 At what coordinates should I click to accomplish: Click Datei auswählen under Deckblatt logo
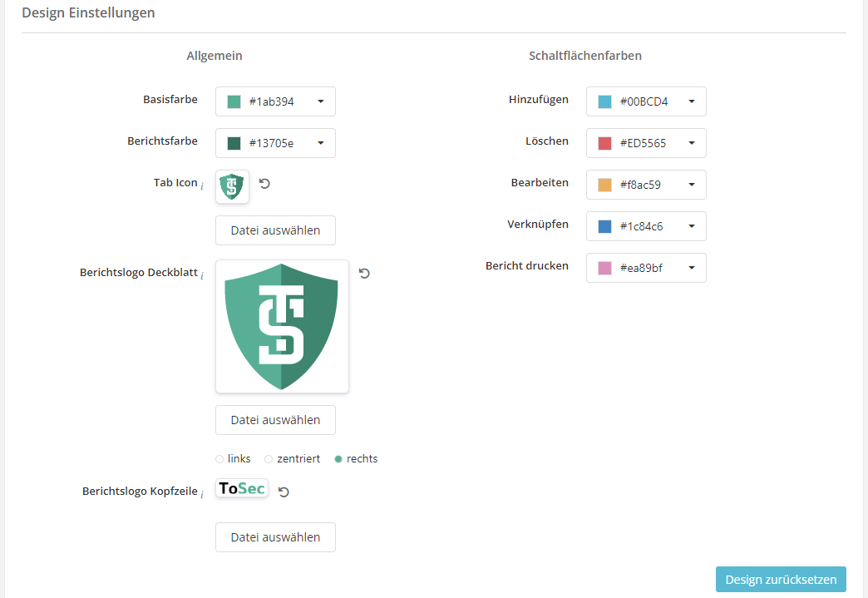pos(276,420)
